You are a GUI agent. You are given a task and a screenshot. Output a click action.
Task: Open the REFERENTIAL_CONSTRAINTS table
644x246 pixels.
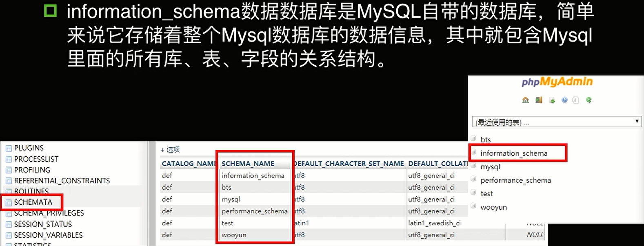62,181
